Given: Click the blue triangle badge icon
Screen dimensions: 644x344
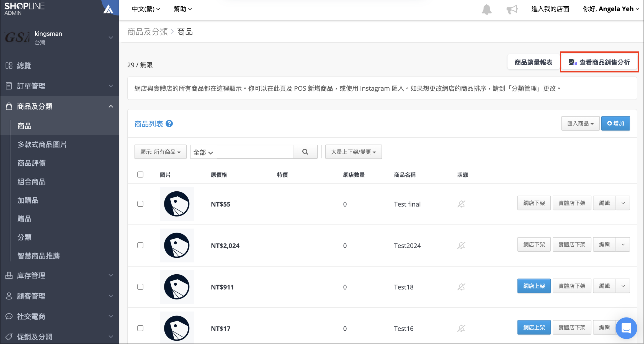Looking at the screenshot, I should 109,9.
